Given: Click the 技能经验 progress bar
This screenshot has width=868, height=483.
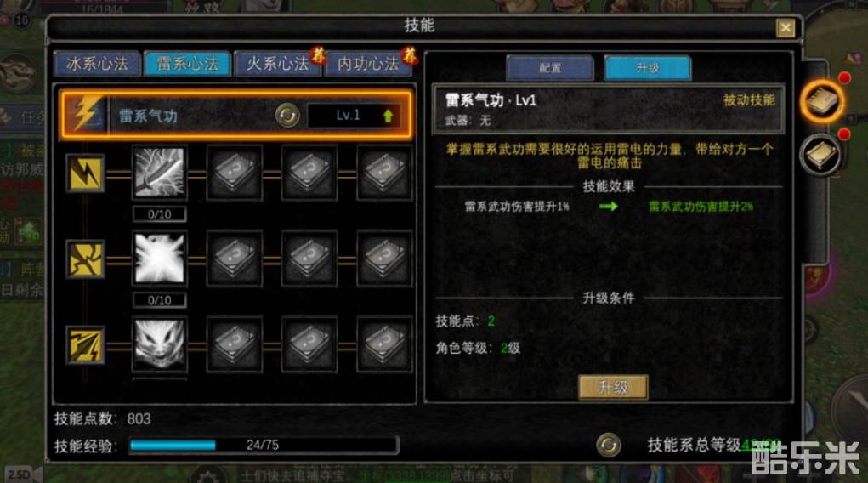Looking at the screenshot, I should pos(264,445).
